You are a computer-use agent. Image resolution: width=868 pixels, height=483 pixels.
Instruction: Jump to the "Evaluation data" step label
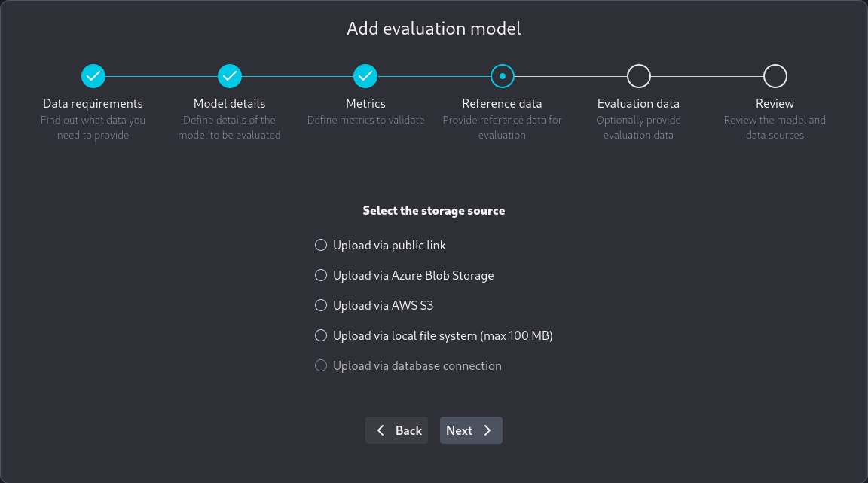638,104
